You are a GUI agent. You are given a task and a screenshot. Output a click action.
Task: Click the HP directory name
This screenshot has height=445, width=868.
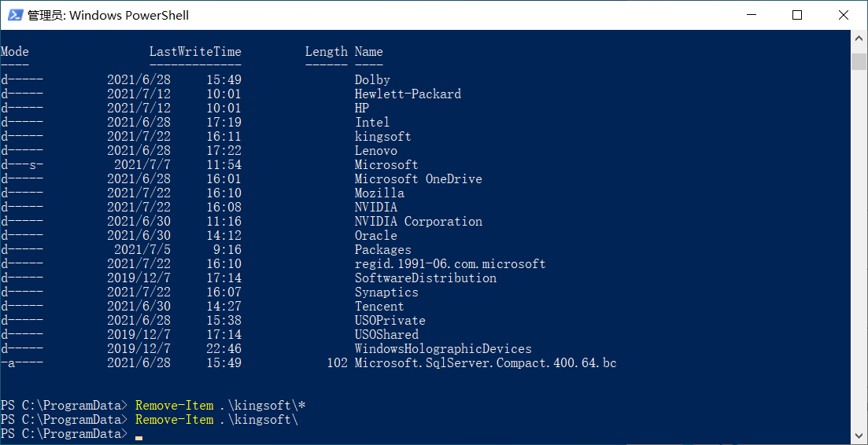coord(362,108)
